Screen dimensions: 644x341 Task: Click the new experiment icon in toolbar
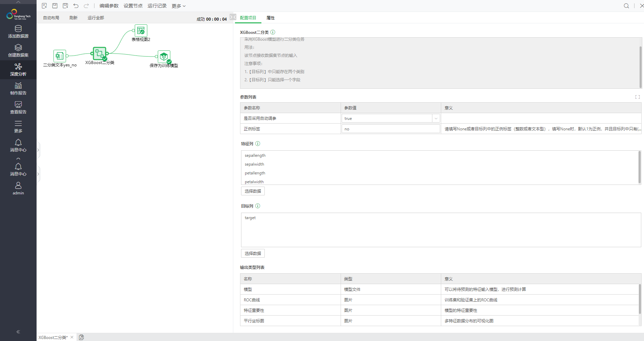point(44,6)
